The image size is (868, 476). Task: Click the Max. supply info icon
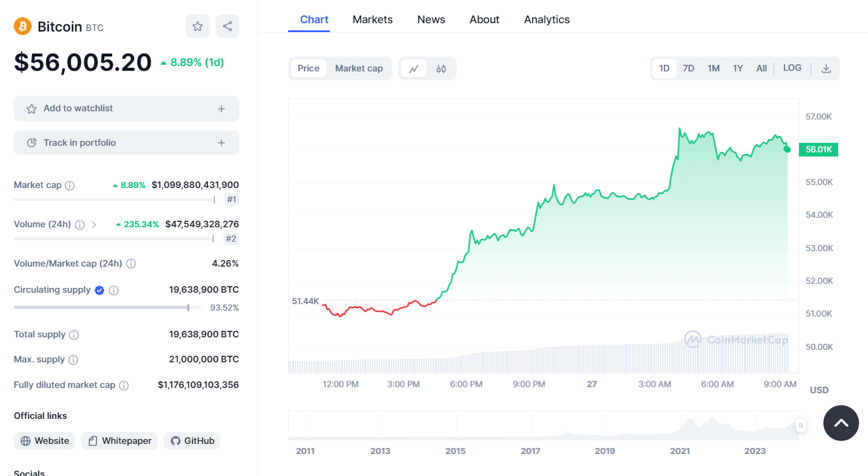pyautogui.click(x=73, y=360)
